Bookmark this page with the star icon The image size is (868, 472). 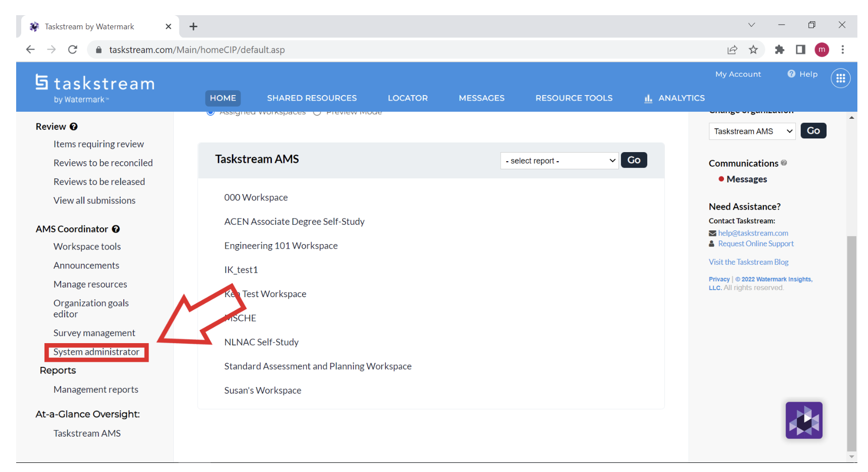[753, 50]
